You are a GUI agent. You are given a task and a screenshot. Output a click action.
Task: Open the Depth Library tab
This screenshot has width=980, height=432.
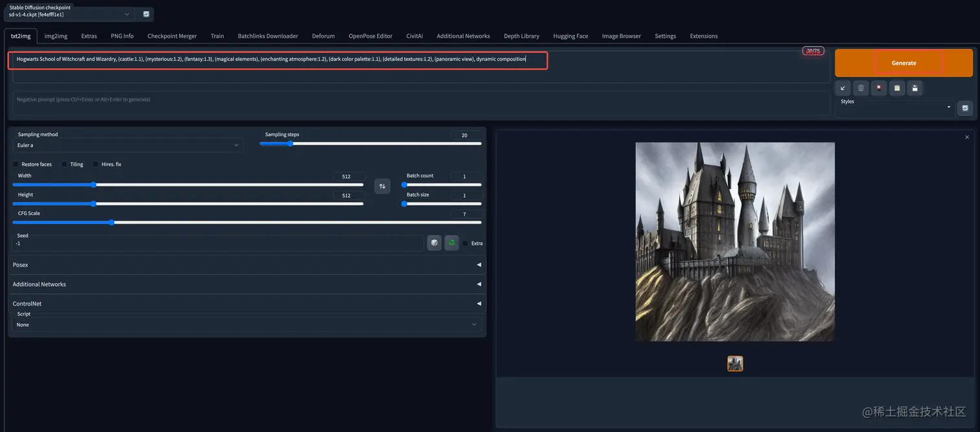522,36
